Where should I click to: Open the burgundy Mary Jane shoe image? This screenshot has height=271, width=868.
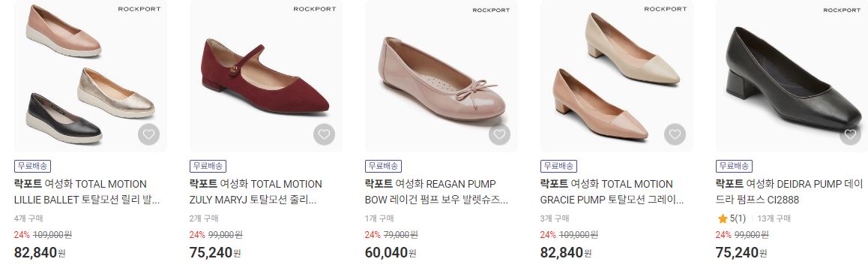pyautogui.click(x=265, y=76)
